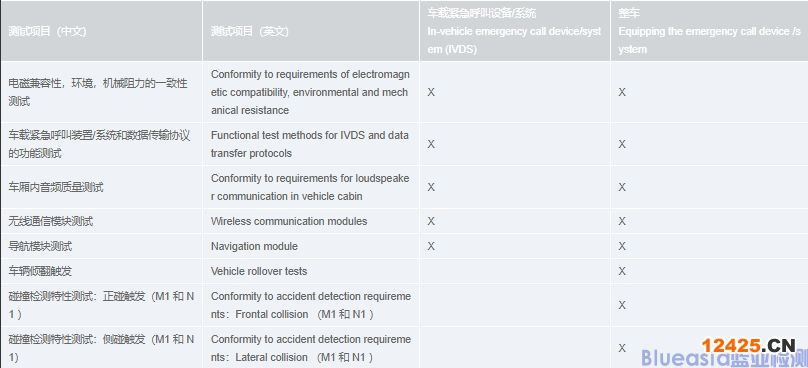The width and height of the screenshot is (808, 368).
Task: Click the 电磁兼容性 Chinese test item cell
Action: pos(101,92)
